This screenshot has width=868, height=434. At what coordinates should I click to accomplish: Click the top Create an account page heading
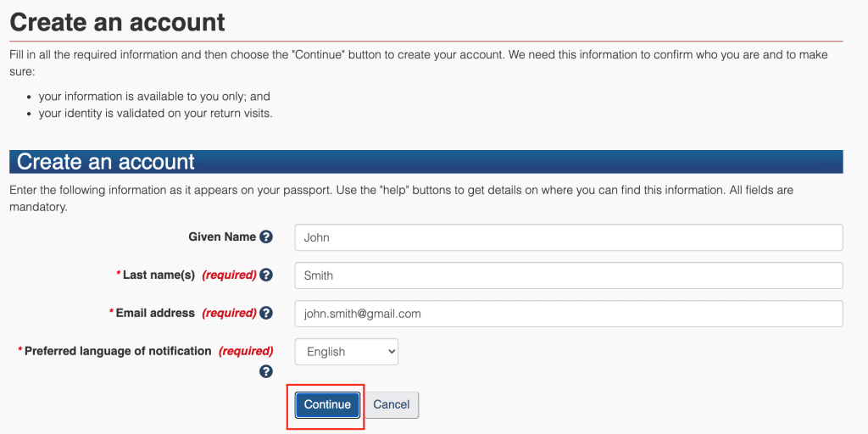click(117, 22)
